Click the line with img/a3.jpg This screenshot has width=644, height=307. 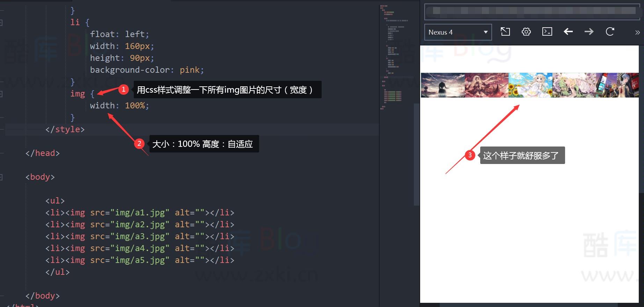(140, 236)
